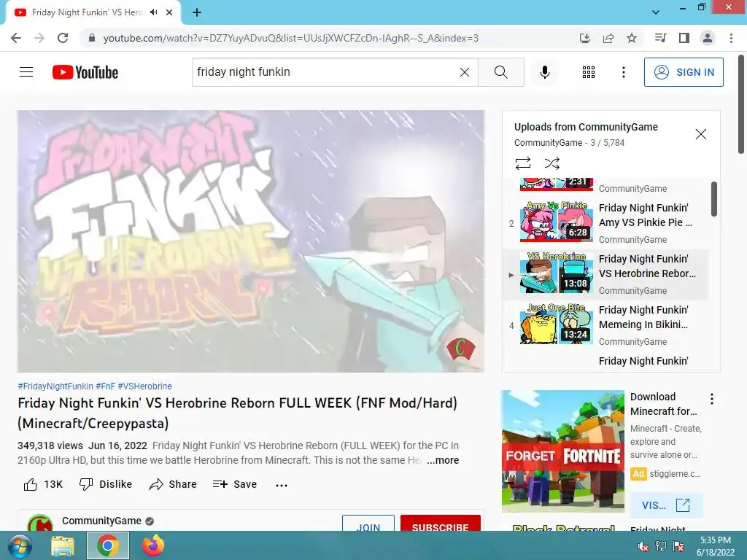Open Chrome media control icon
This screenshot has width=747, height=560.
(660, 38)
